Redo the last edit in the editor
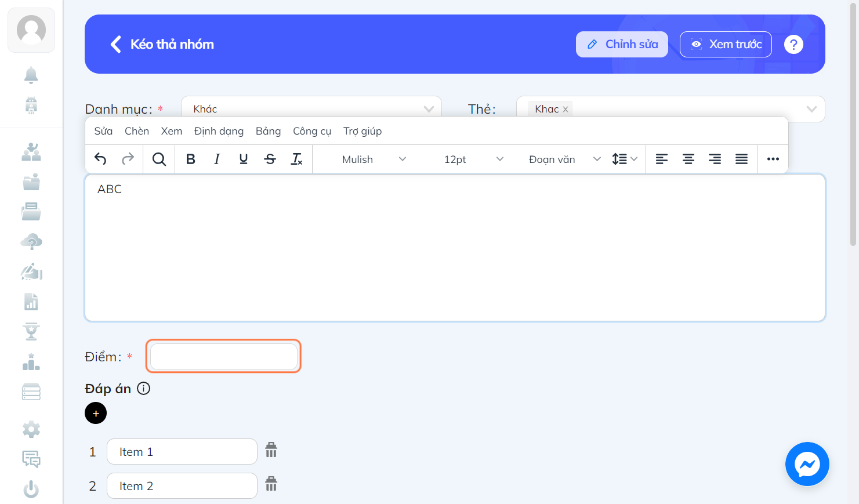 pos(128,159)
